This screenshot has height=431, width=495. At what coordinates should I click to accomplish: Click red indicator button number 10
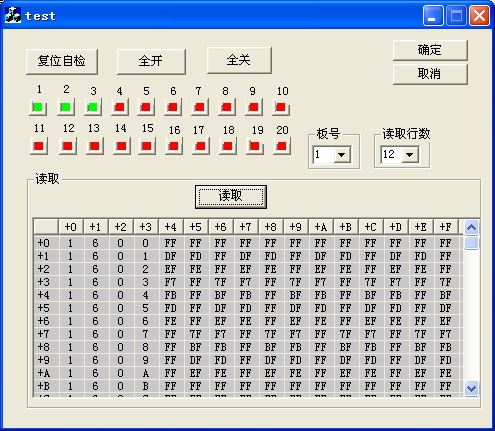coord(281,107)
